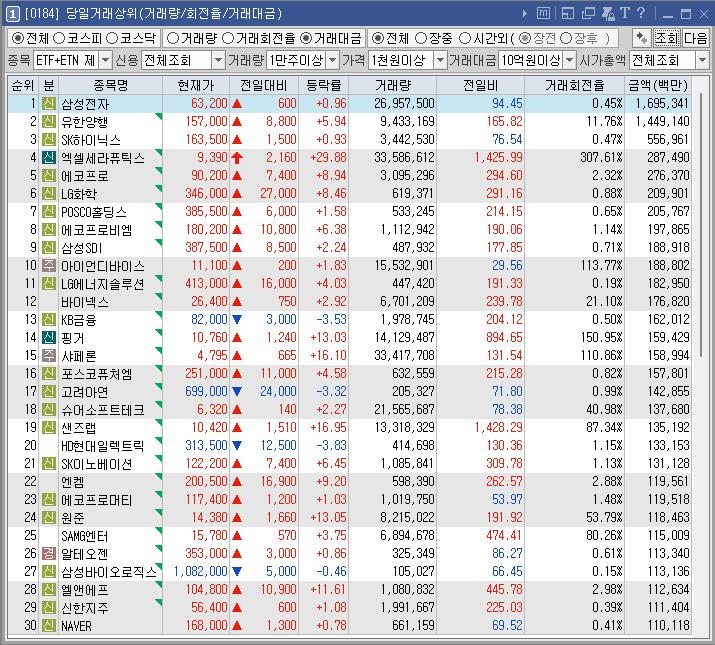Click the dark 신 badge beside 엑셀세라퓨틱스
The height and width of the screenshot is (645, 715).
point(49,157)
